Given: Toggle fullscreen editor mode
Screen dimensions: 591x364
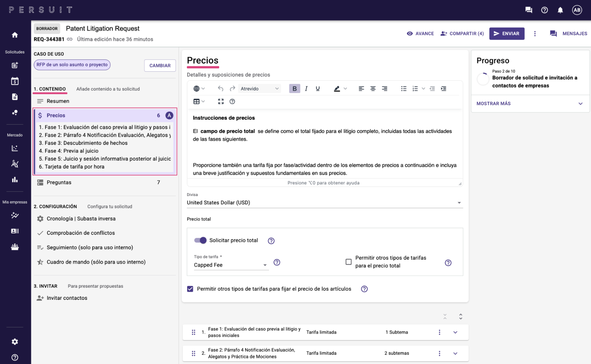Looking at the screenshot, I should pos(221,101).
